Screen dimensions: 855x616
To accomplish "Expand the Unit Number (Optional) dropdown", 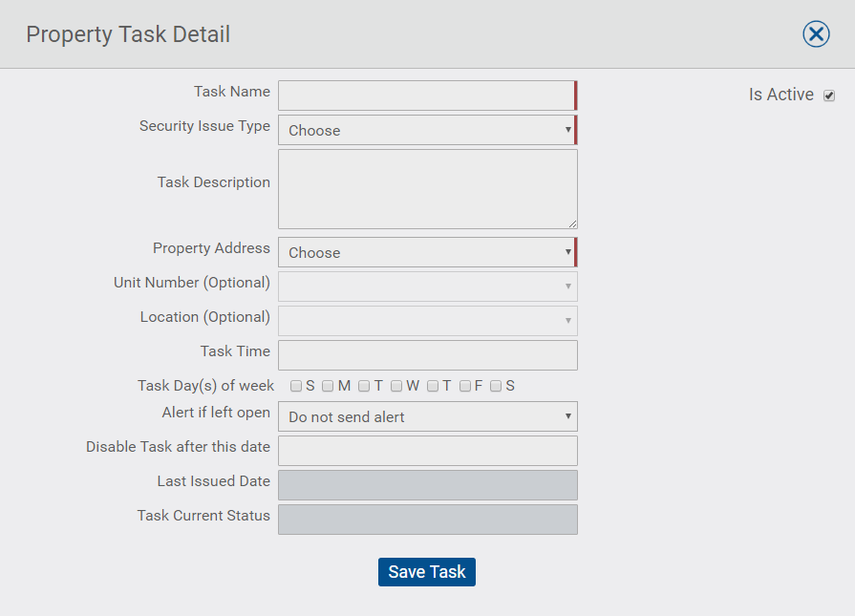I will (428, 287).
